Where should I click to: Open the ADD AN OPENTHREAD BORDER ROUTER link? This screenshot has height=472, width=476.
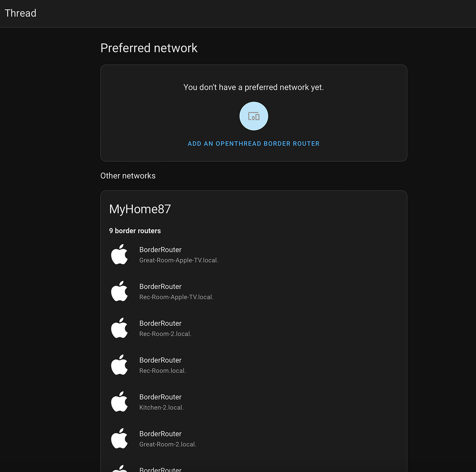[x=254, y=143]
